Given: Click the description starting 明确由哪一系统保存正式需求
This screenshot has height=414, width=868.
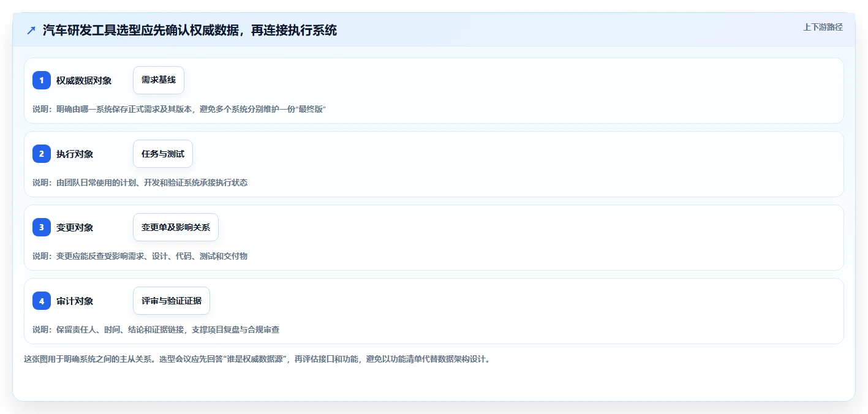Looking at the screenshot, I should 179,109.
